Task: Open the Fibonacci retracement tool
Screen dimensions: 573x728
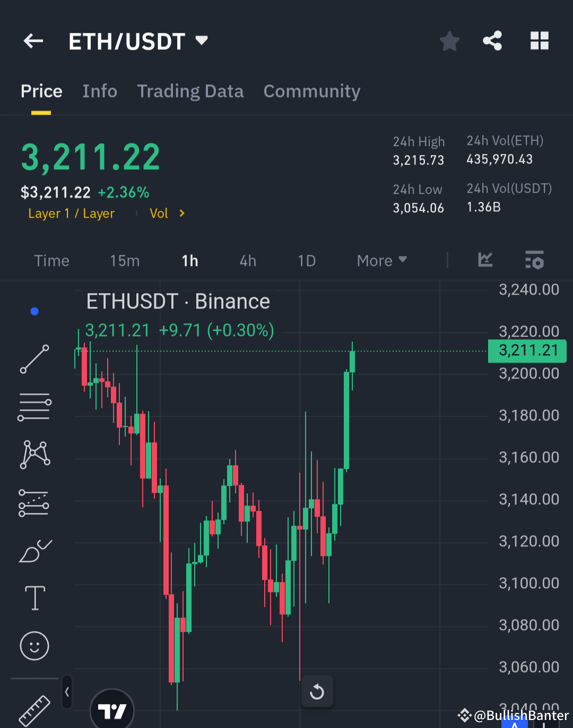Action: pyautogui.click(x=34, y=406)
